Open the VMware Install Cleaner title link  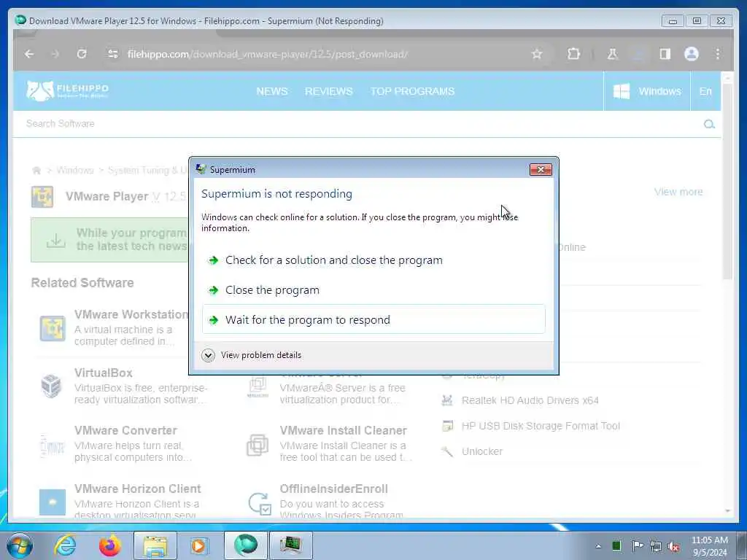[343, 430]
